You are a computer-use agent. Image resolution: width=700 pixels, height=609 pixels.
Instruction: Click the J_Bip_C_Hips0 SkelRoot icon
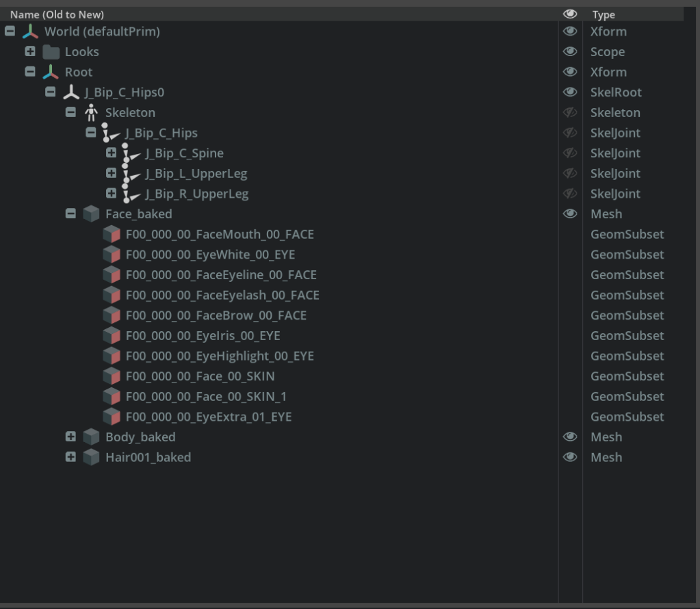pyautogui.click(x=71, y=92)
